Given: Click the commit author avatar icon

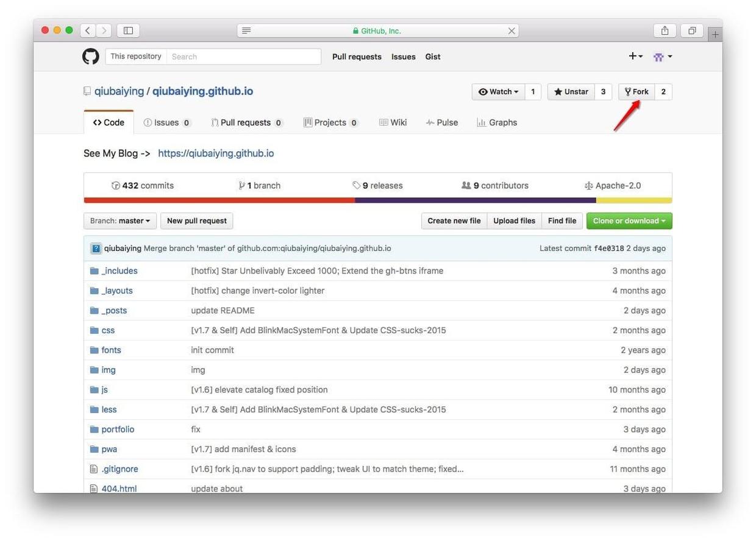Looking at the screenshot, I should pos(96,249).
